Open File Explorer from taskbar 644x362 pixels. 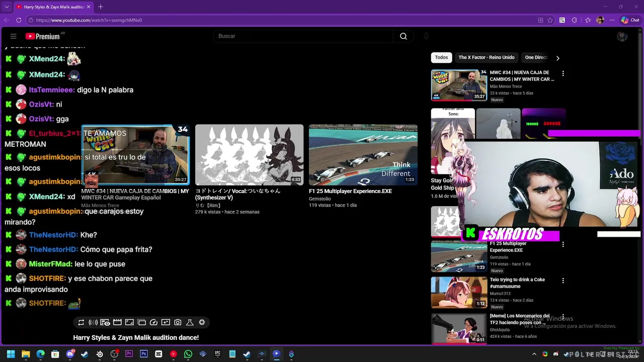click(x=26, y=354)
